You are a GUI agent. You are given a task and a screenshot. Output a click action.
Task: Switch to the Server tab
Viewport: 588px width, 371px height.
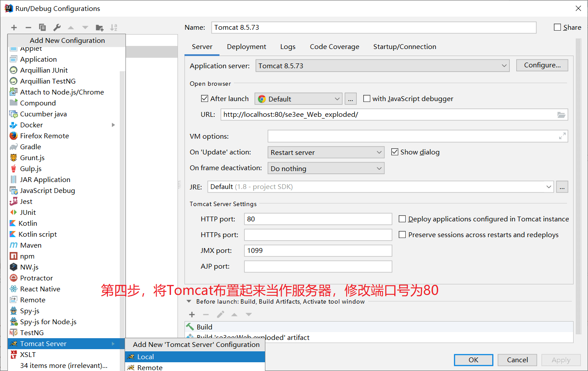tap(202, 47)
